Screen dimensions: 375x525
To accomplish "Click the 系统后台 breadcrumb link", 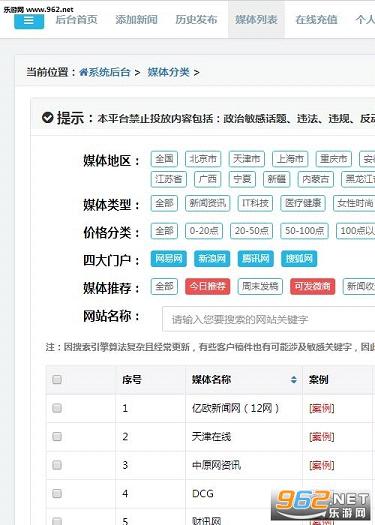I will pos(109,72).
